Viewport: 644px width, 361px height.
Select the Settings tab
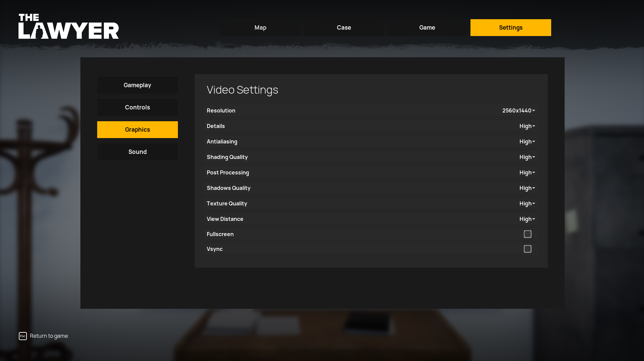coord(511,28)
